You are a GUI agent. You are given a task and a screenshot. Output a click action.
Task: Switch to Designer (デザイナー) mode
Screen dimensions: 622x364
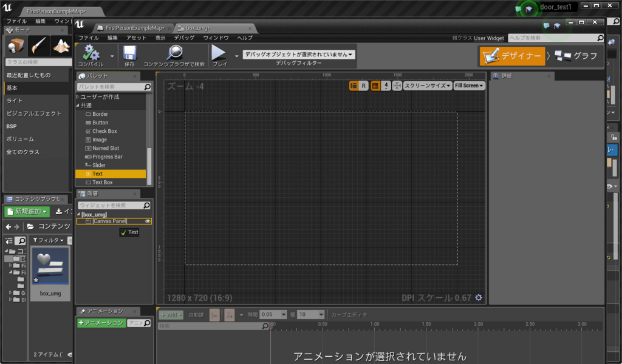(512, 56)
